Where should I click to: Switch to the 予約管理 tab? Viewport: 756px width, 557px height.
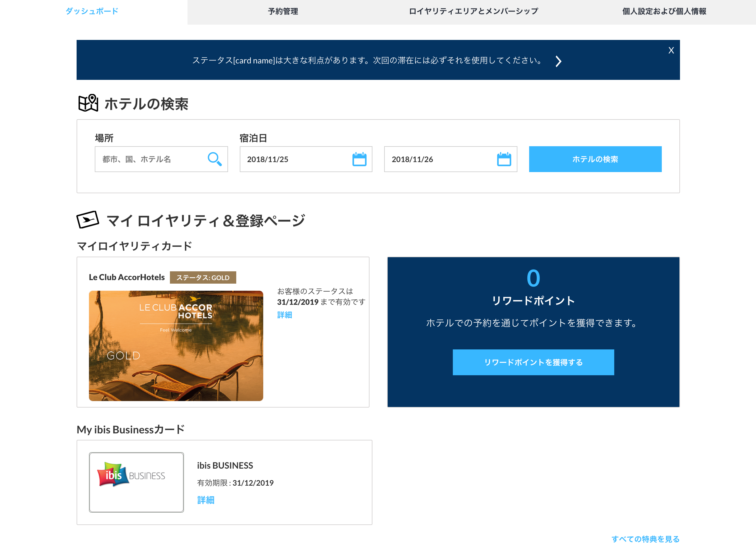[283, 11]
